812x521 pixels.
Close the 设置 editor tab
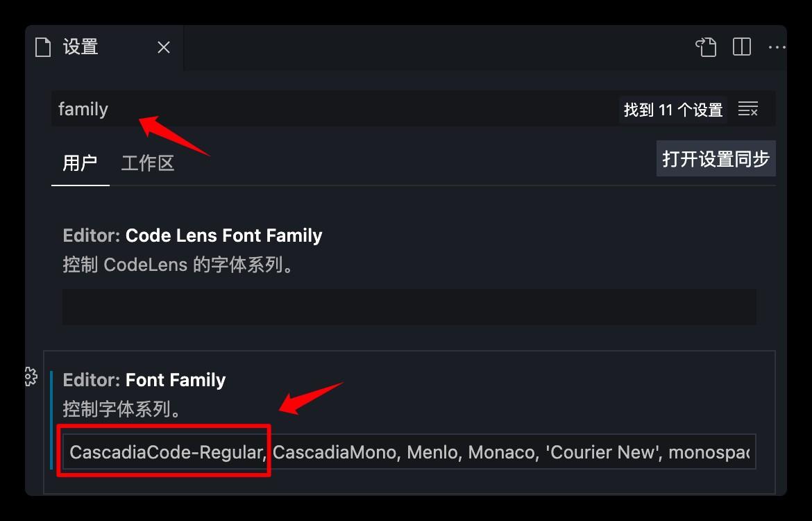click(x=164, y=48)
